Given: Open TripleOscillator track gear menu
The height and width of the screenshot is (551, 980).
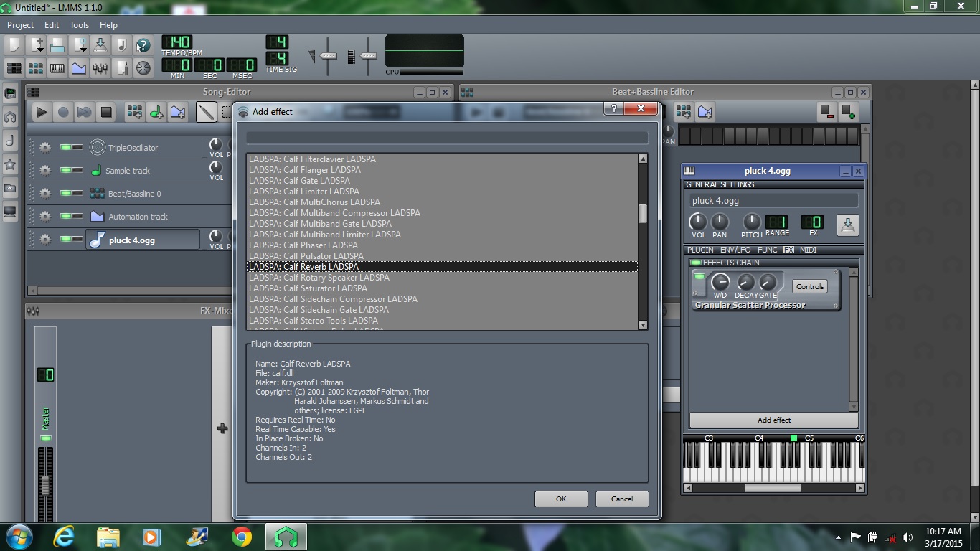Looking at the screenshot, I should [x=45, y=148].
